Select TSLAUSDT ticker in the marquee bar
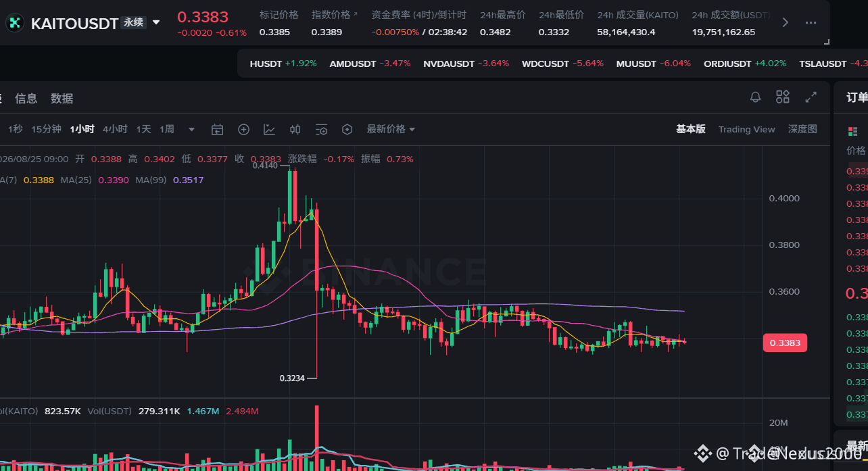This screenshot has height=471, width=868. coord(833,64)
